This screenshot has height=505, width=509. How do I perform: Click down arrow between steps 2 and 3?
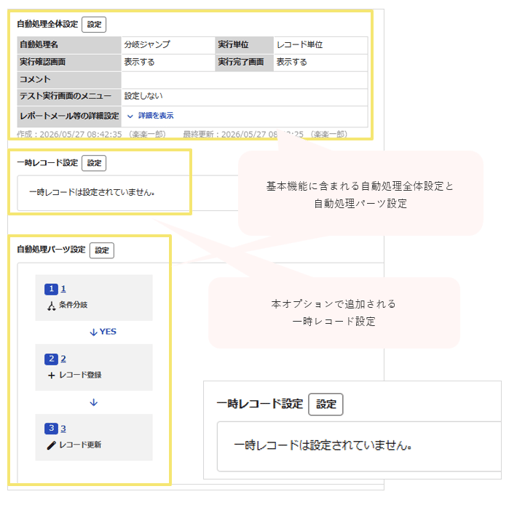94,402
